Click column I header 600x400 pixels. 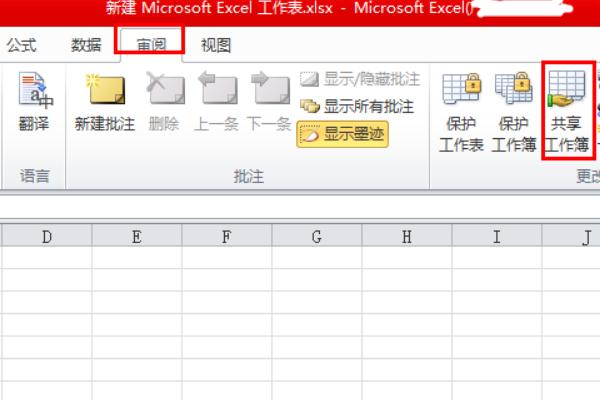click(x=496, y=236)
